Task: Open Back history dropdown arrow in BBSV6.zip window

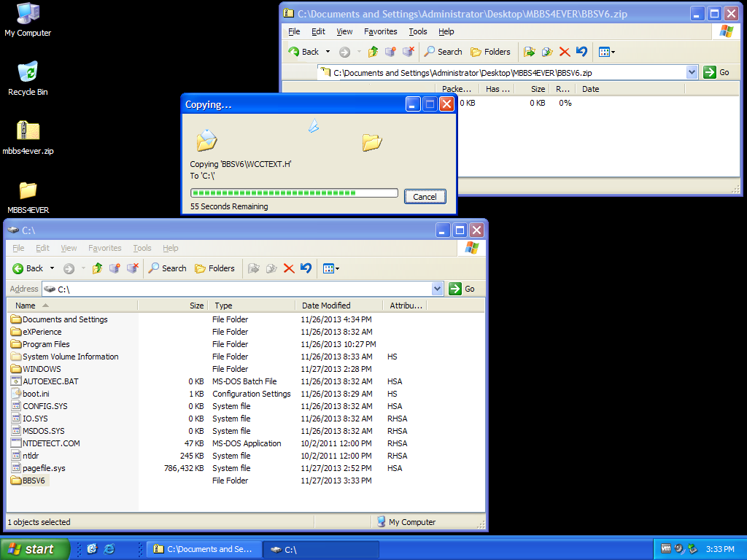Action: coord(328,52)
